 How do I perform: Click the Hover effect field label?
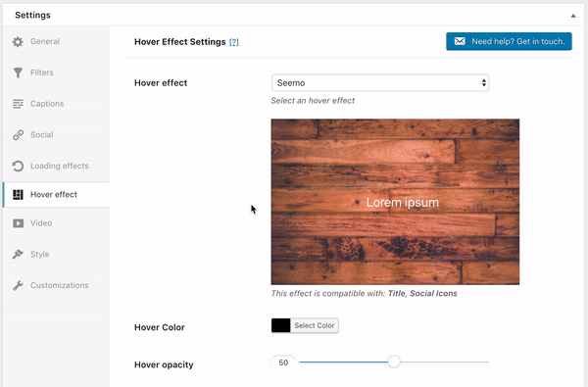coord(161,83)
